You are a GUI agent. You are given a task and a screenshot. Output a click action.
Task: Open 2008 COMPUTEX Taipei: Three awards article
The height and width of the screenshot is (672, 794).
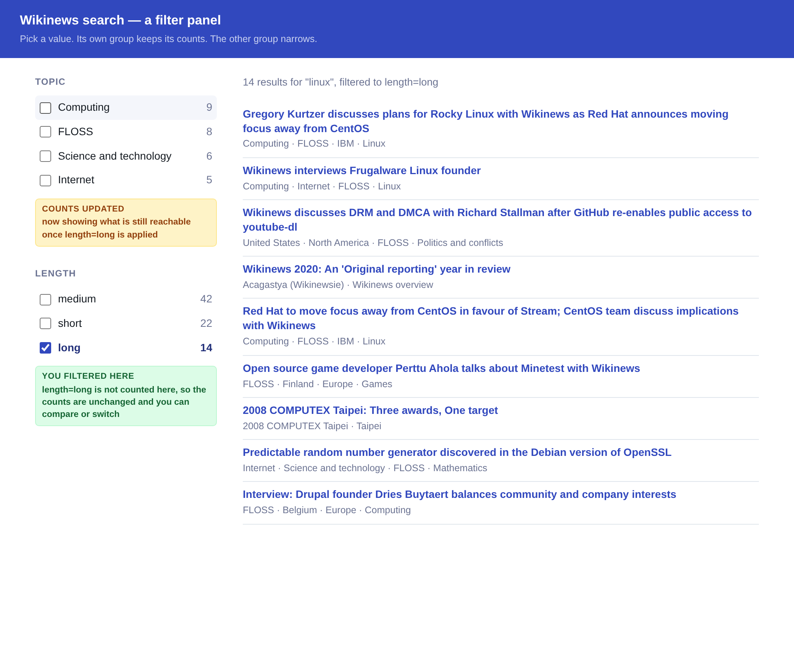click(370, 410)
